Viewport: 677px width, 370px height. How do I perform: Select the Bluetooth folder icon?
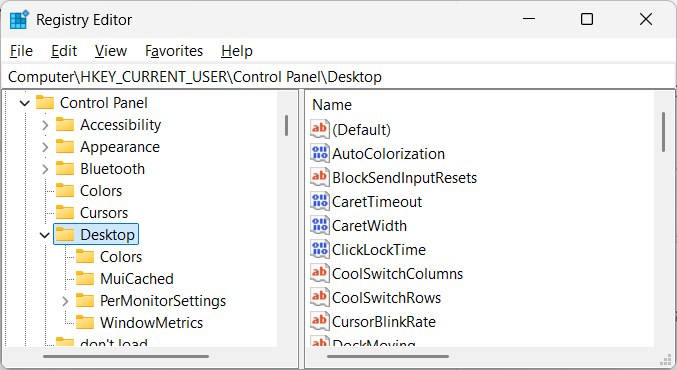(x=65, y=169)
